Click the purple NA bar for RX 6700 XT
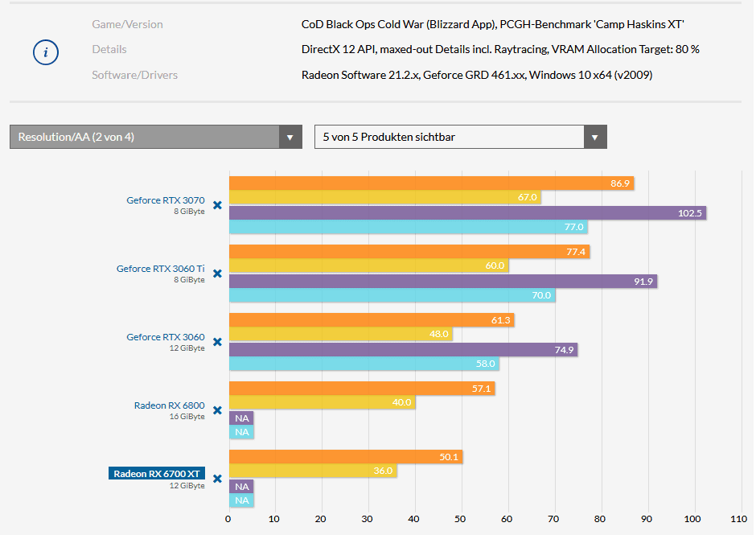This screenshot has height=535, width=756. (241, 488)
